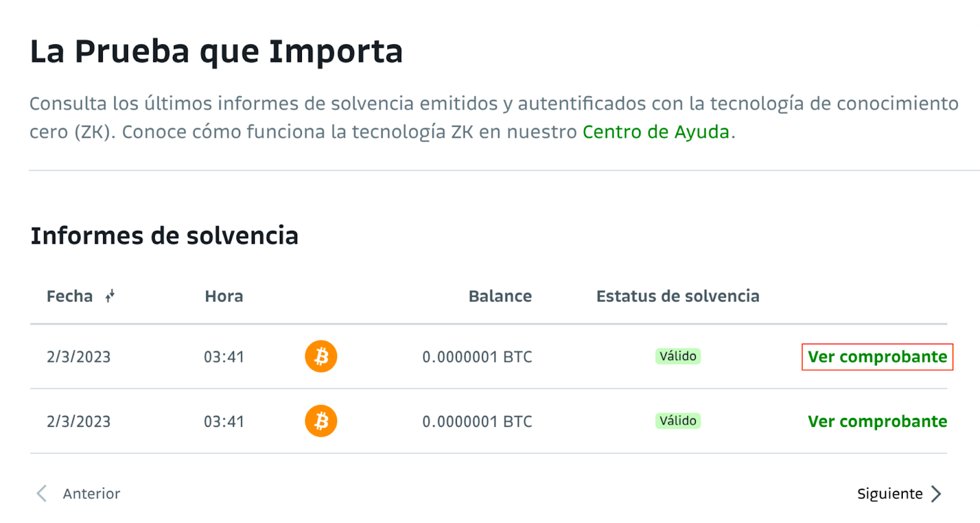Image resolution: width=980 pixels, height=523 pixels.
Task: Click the right chevron beside Siguiente
Action: click(936, 494)
